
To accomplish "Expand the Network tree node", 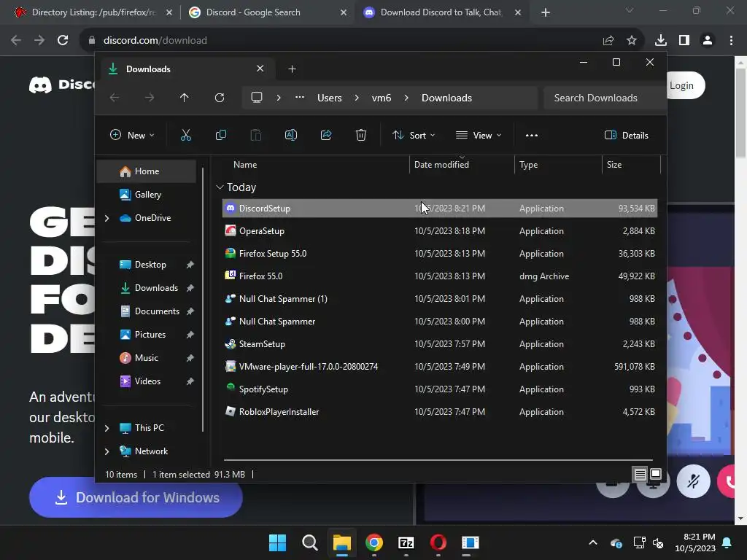I will (107, 451).
